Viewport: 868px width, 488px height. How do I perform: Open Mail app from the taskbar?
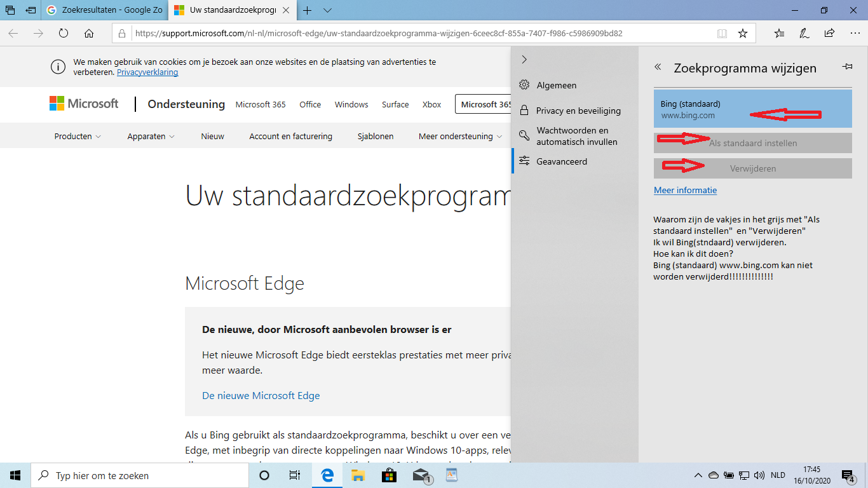click(x=420, y=475)
